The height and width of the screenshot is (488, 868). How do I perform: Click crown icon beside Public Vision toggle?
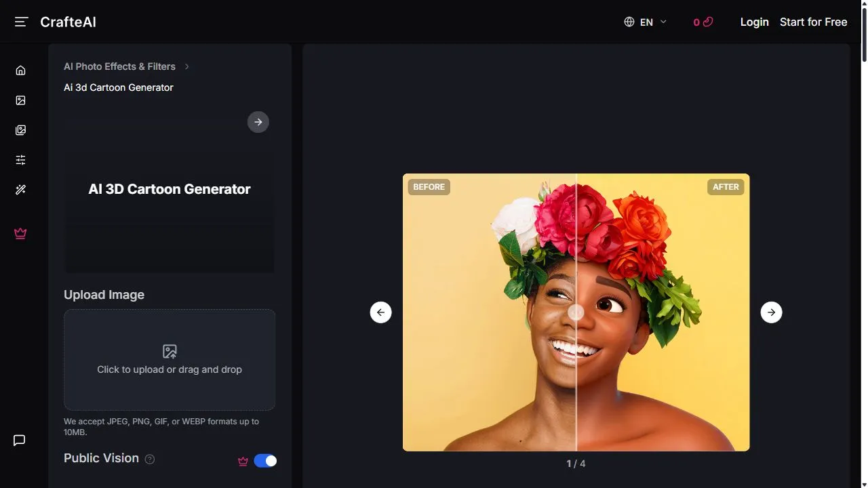click(243, 461)
